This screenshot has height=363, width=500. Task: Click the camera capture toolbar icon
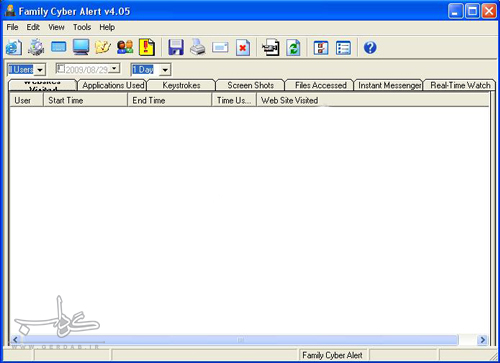tap(271, 47)
